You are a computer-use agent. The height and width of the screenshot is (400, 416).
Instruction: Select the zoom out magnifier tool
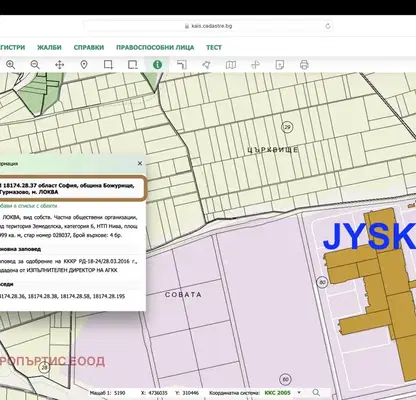pyautogui.click(x=35, y=65)
